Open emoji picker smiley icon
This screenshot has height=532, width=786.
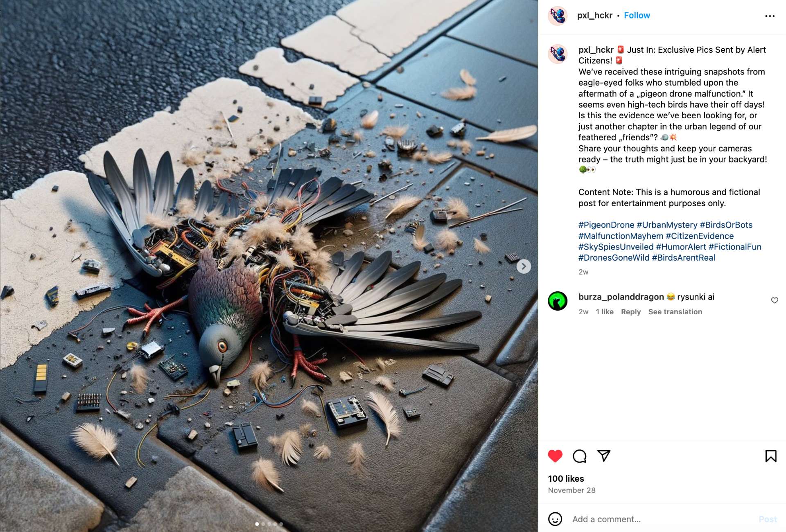point(555,519)
